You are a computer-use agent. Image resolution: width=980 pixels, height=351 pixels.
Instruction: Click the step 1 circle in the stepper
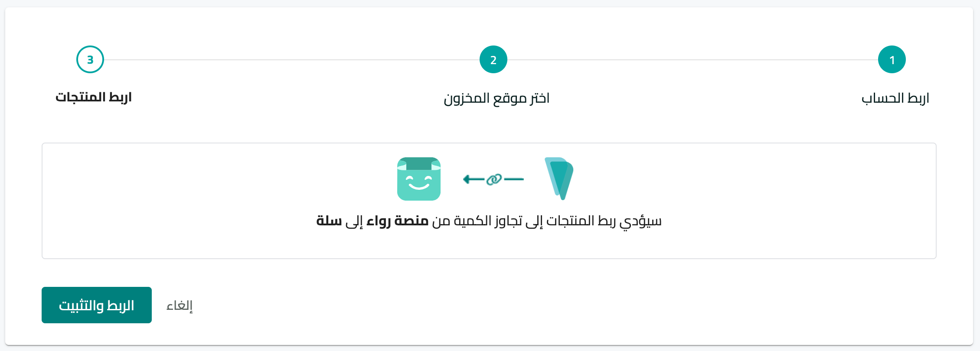(x=892, y=59)
